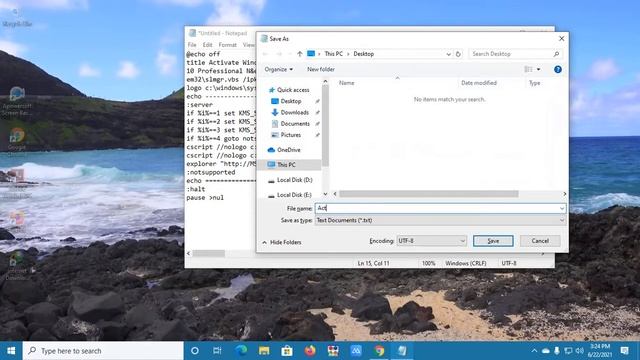Click the Back arrow in Save As dialog
This screenshot has height=360, width=640.
point(265,54)
